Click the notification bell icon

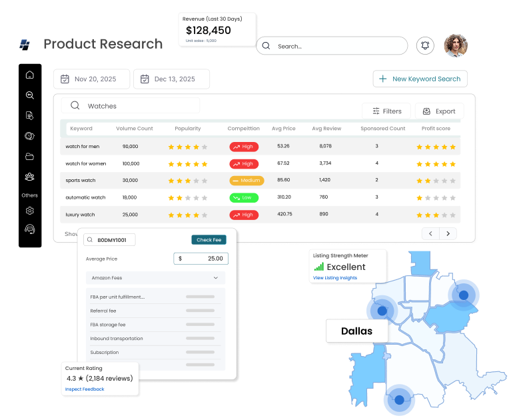[424, 45]
